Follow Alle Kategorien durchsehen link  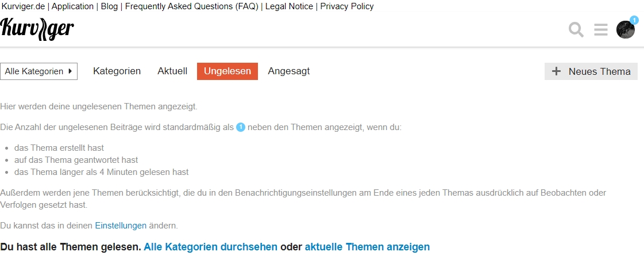[211, 247]
